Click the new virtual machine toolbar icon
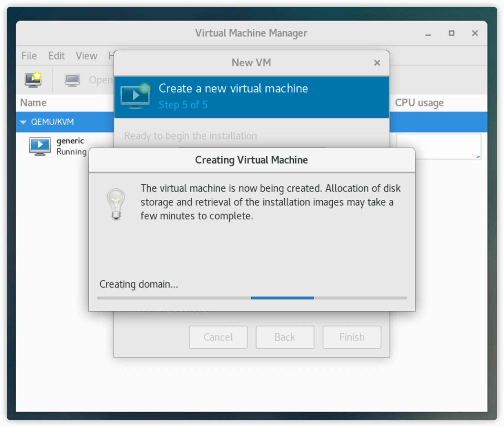Screen dimensions: 504x427 click(33, 80)
